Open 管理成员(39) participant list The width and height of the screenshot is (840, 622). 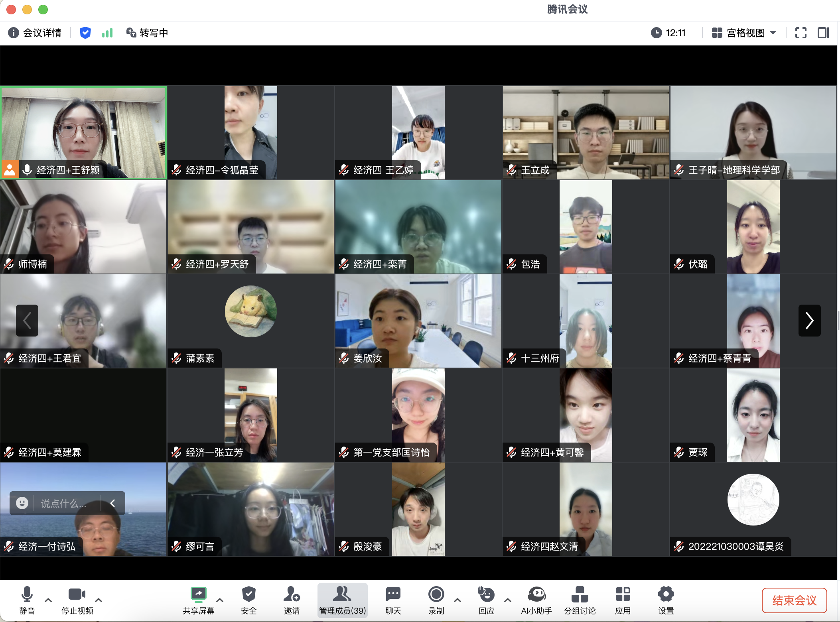[342, 600]
